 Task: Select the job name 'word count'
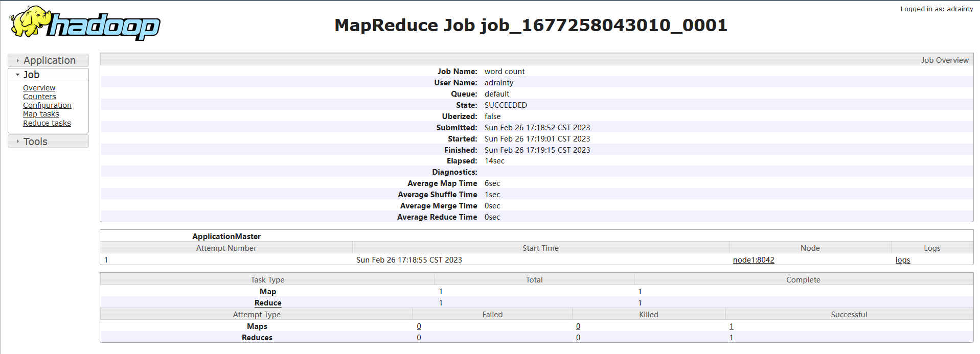coord(505,72)
